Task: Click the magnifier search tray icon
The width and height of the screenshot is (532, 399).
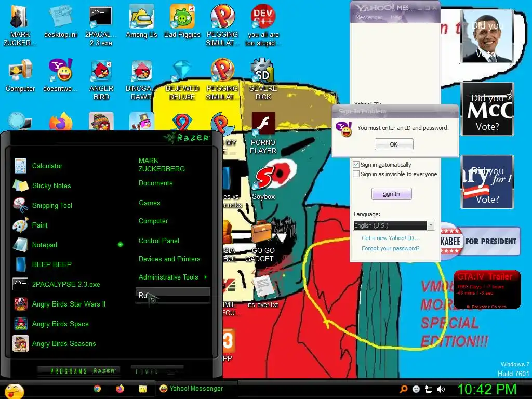Action: coord(403,389)
